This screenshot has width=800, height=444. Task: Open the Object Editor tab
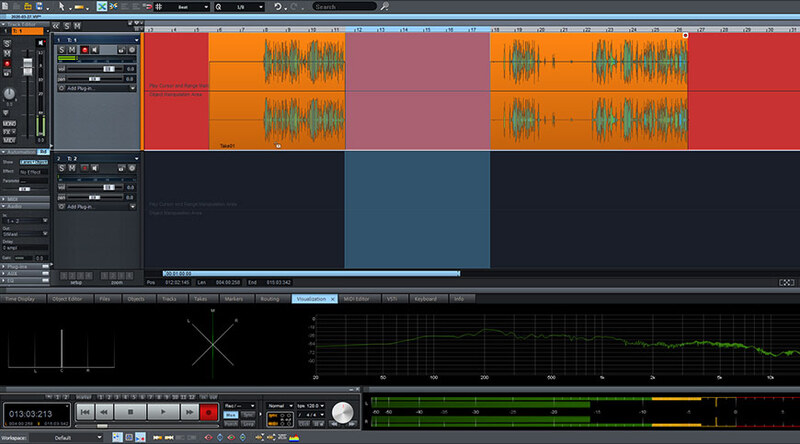[x=68, y=298]
